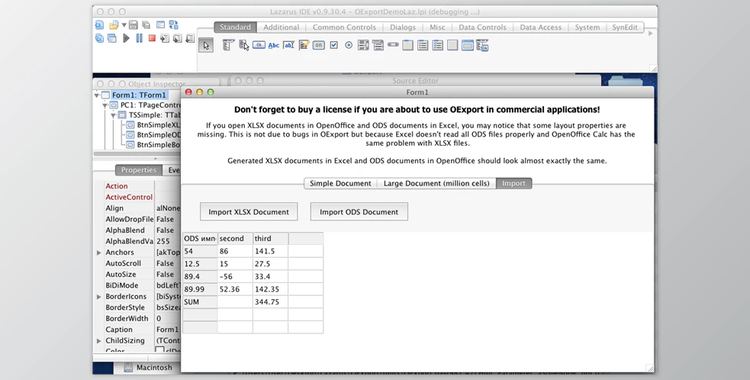The height and width of the screenshot is (380, 750).
Task: Select the TActionList component icon
Action: (x=483, y=45)
